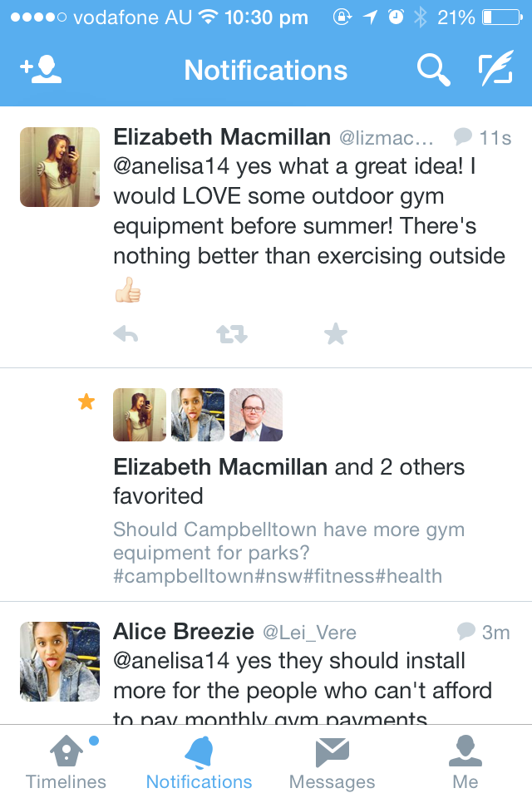Tap the conversation bubble icon beside 11s

point(463,137)
